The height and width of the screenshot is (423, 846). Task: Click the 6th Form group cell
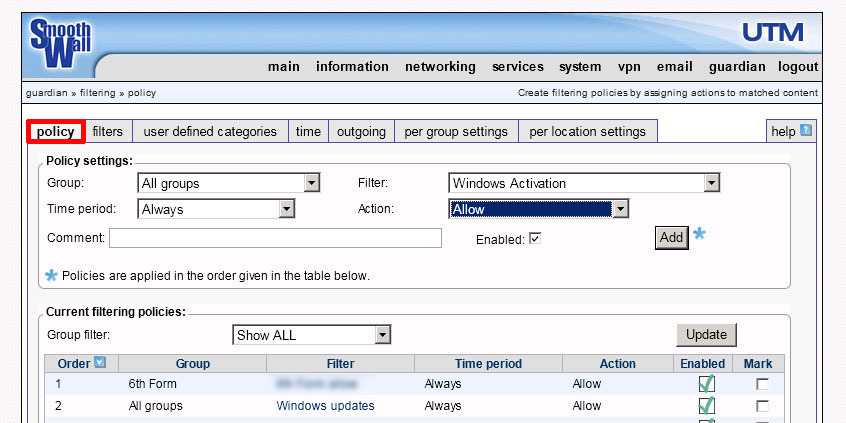(x=153, y=384)
